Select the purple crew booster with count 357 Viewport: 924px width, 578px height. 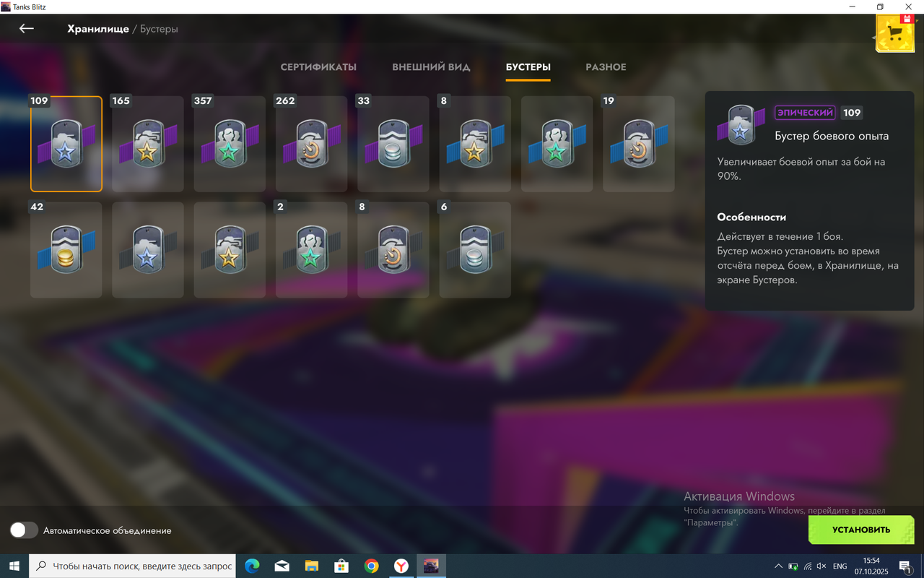click(230, 144)
